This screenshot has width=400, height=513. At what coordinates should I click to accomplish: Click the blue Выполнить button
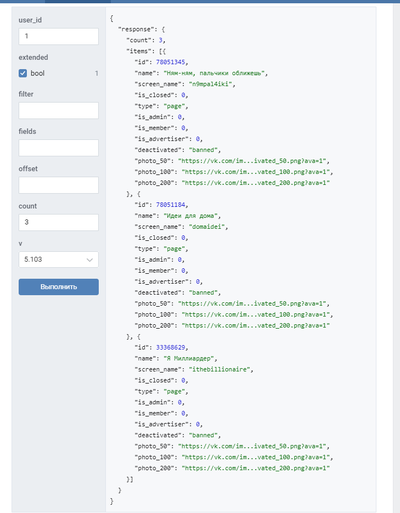(59, 287)
